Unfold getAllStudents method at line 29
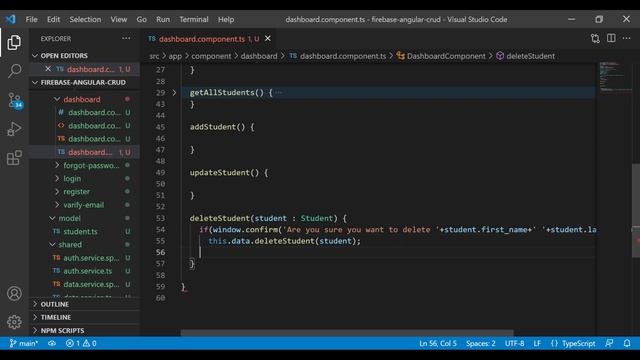 174,93
